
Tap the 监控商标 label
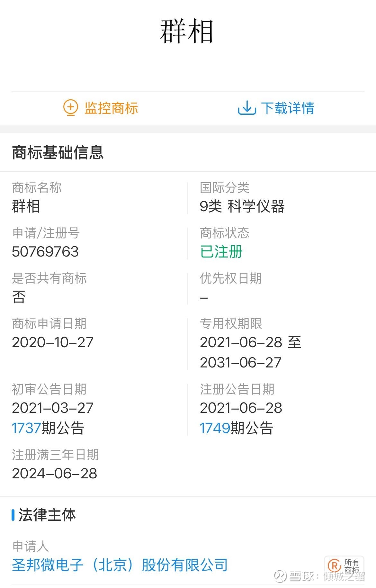point(111,108)
